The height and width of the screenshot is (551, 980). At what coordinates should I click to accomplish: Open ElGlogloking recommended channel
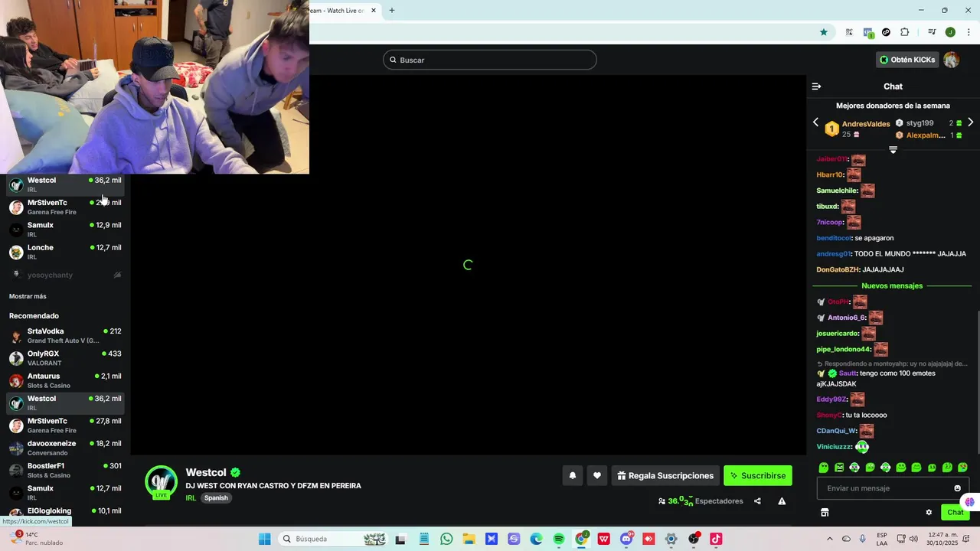65,512
